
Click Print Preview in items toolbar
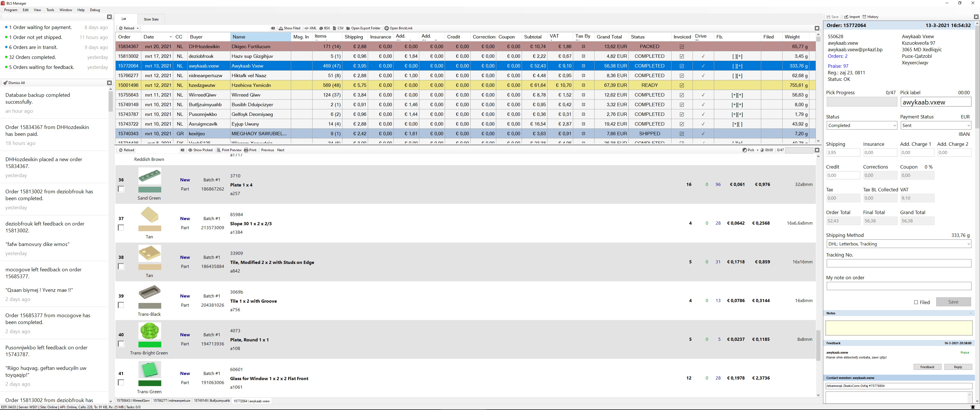(x=229, y=150)
